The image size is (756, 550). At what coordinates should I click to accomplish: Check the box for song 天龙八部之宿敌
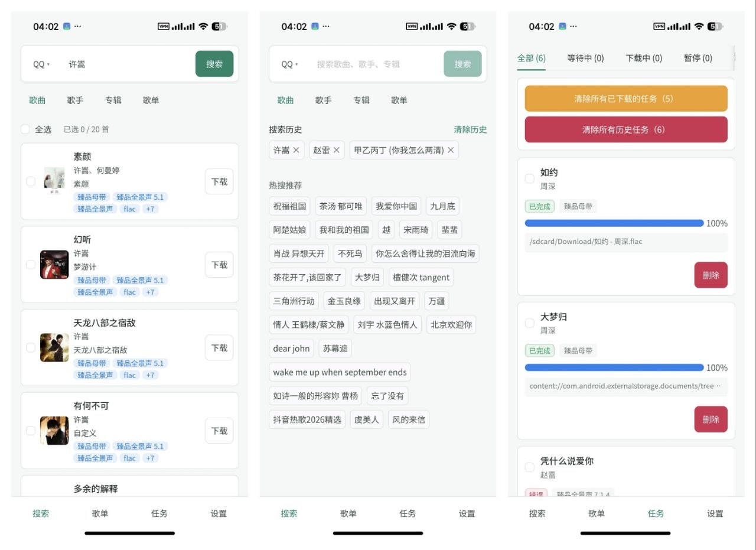[31, 347]
